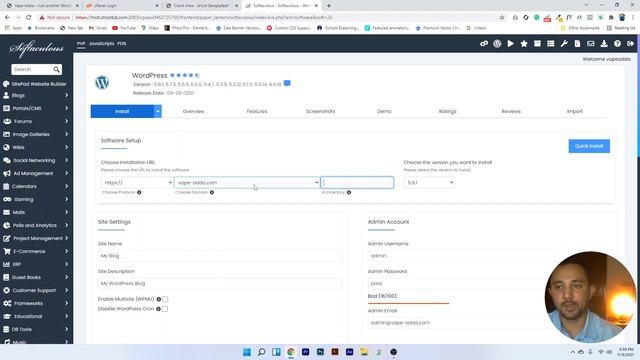Expand the Forums category

[36, 121]
